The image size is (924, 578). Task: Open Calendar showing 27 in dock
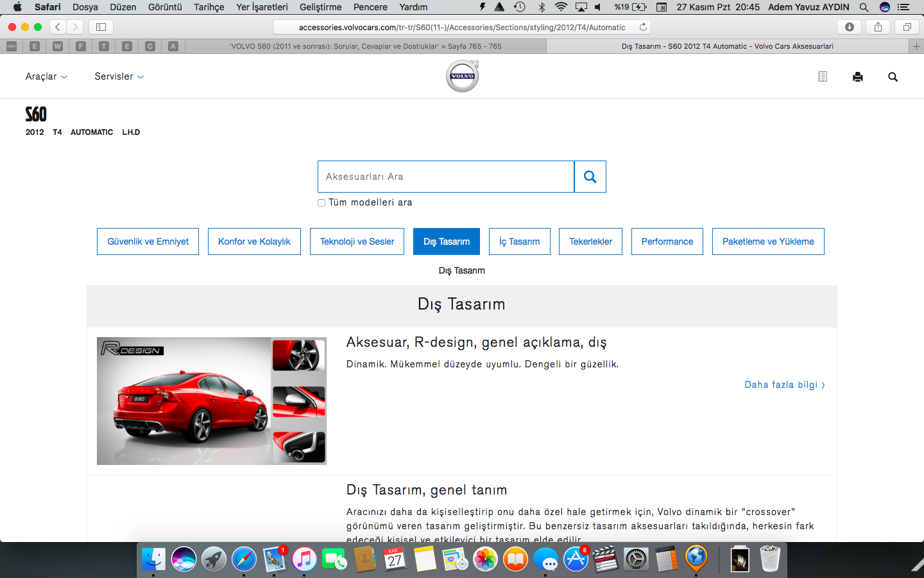(395, 559)
